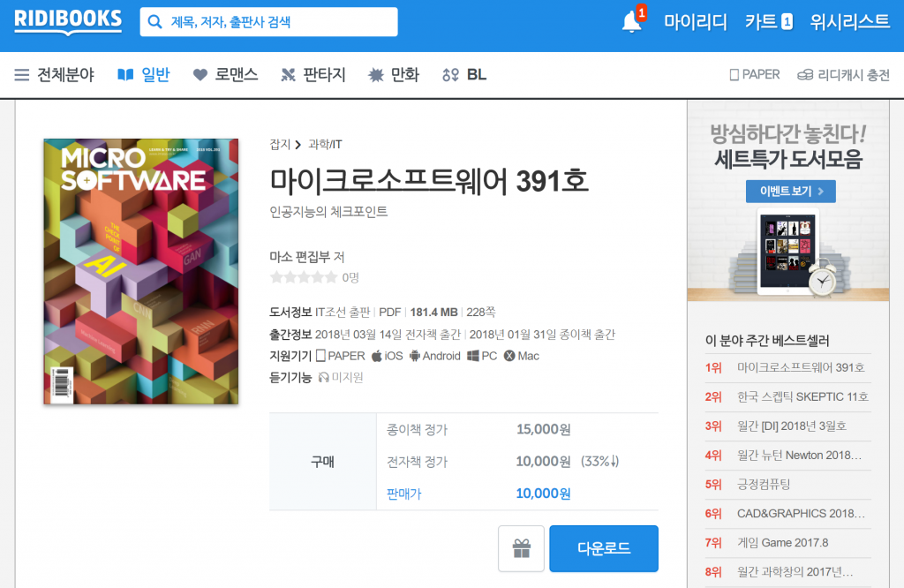This screenshot has height=588, width=904.
Task: Click the 181.4 MB file size text
Action: [x=433, y=312]
